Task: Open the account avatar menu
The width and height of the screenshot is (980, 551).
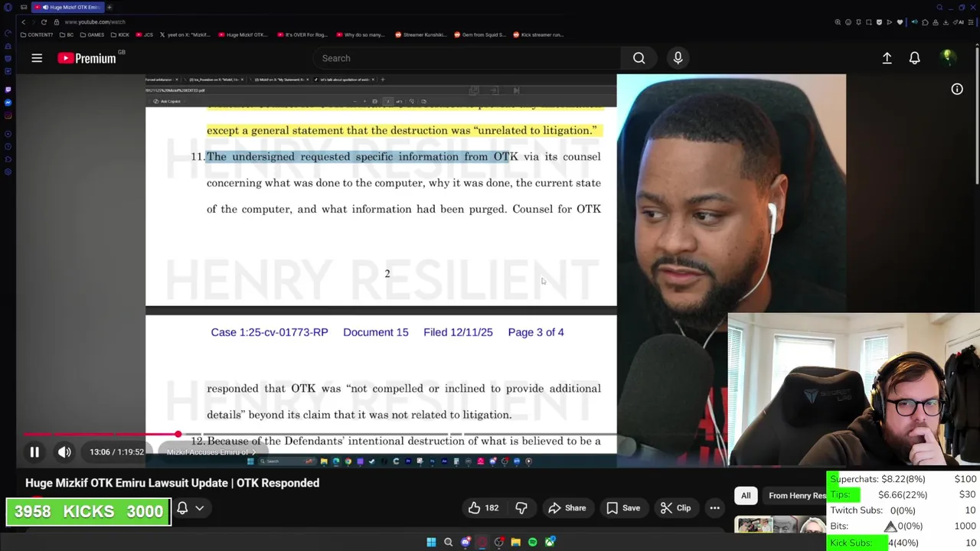Action: coord(947,57)
